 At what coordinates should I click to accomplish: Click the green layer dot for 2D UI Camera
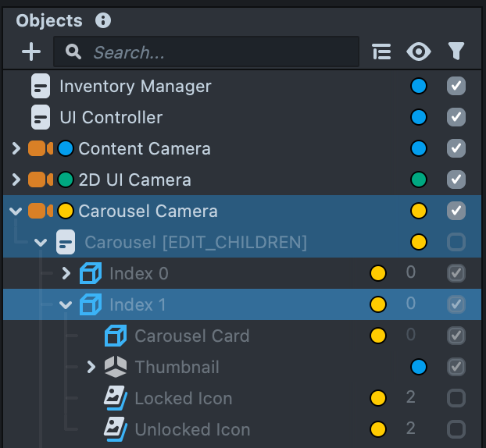click(x=419, y=180)
